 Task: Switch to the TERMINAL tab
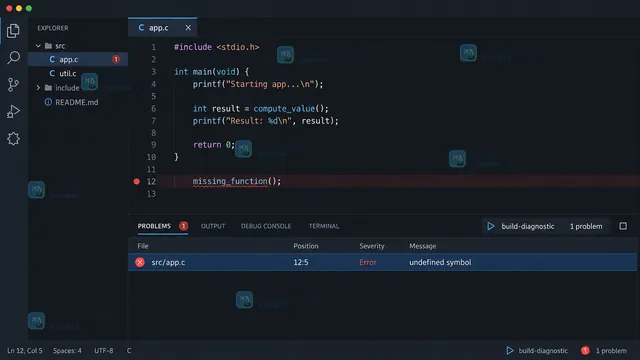tap(324, 226)
